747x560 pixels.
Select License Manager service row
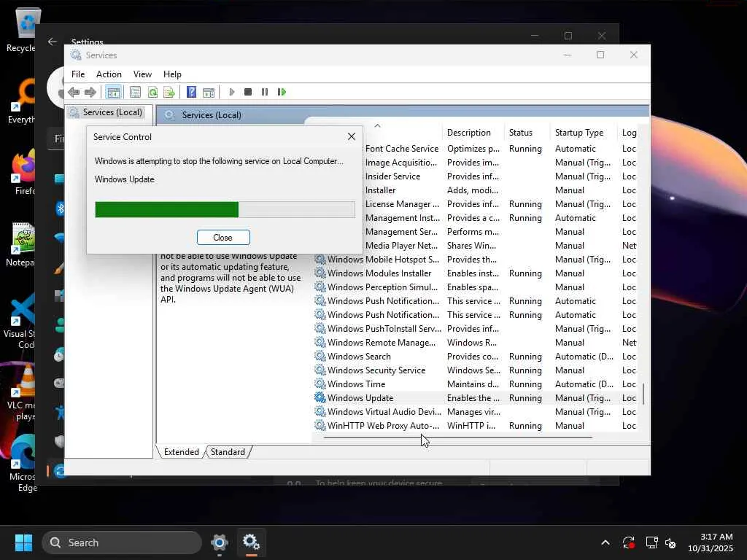(x=500, y=204)
